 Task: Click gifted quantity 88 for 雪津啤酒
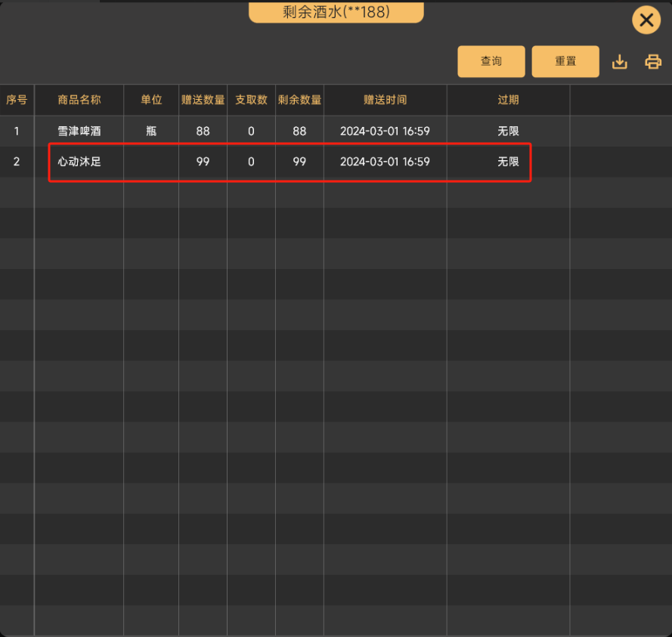click(203, 131)
